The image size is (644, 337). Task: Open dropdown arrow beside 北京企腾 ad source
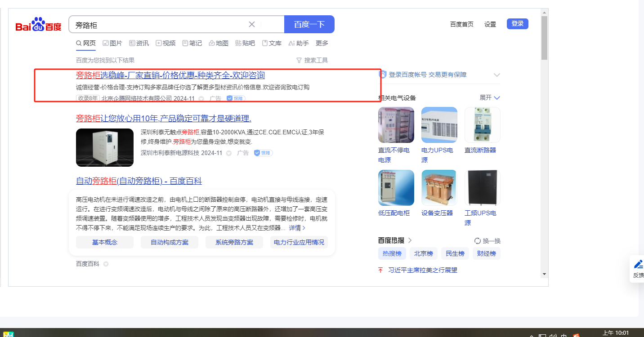coord(201,98)
